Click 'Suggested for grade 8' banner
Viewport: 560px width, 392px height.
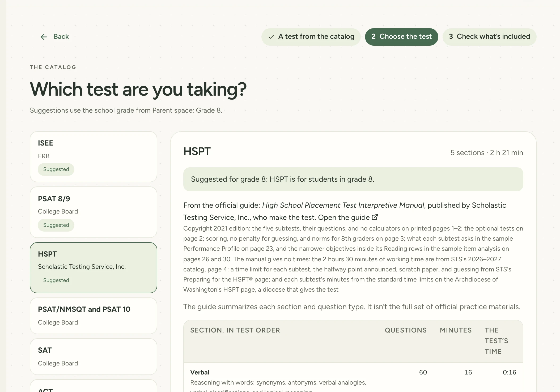[353, 179]
